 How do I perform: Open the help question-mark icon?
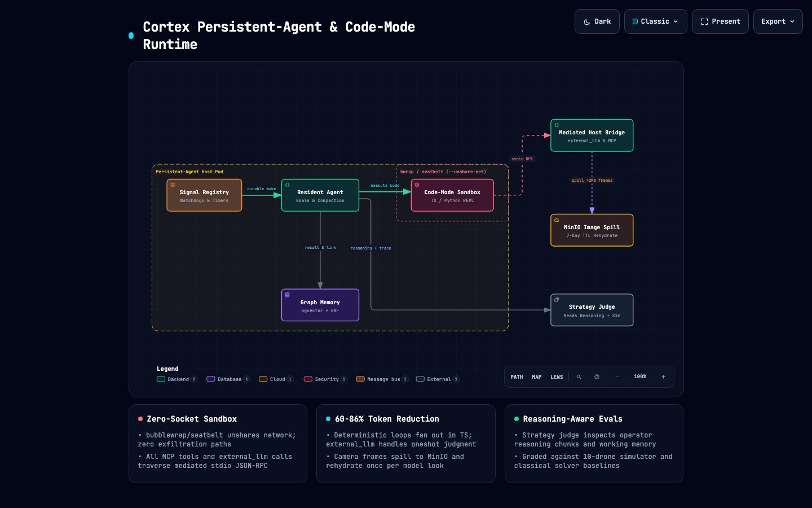click(x=597, y=377)
